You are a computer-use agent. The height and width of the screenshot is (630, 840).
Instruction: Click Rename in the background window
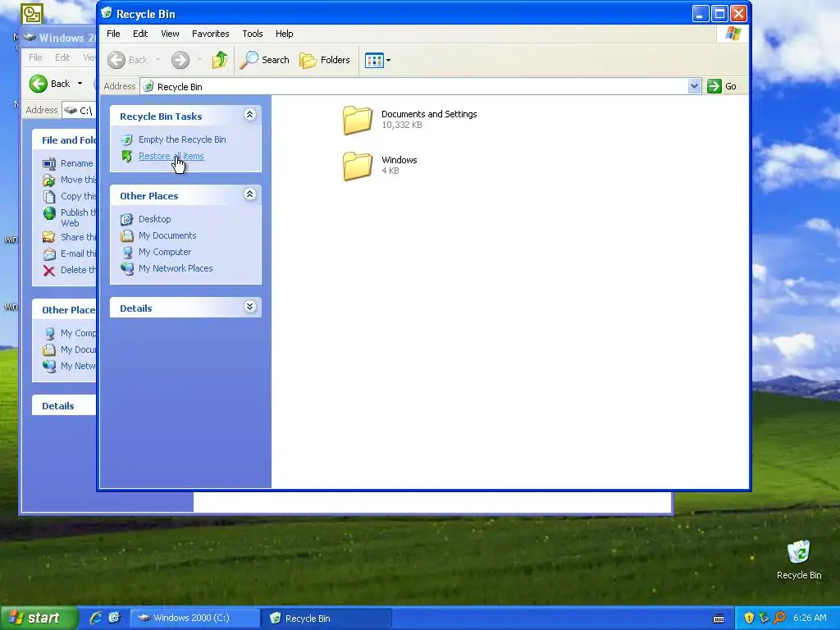coord(76,163)
